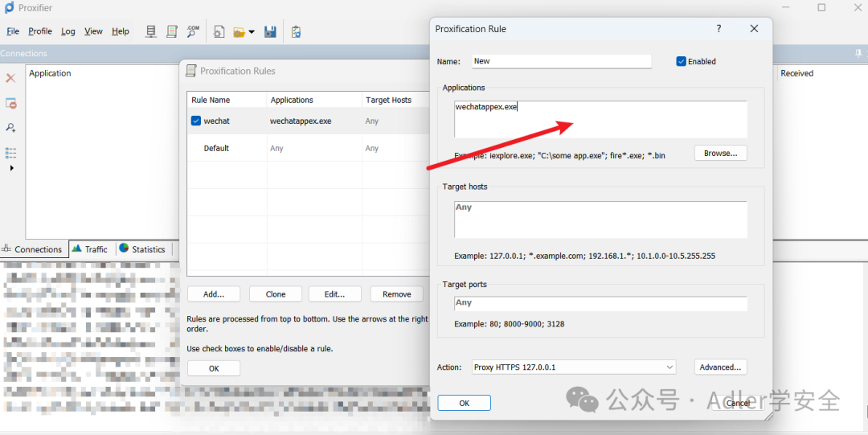Image resolution: width=868 pixels, height=435 pixels.
Task: Click the new profile gear-page icon
Action: [x=219, y=32]
